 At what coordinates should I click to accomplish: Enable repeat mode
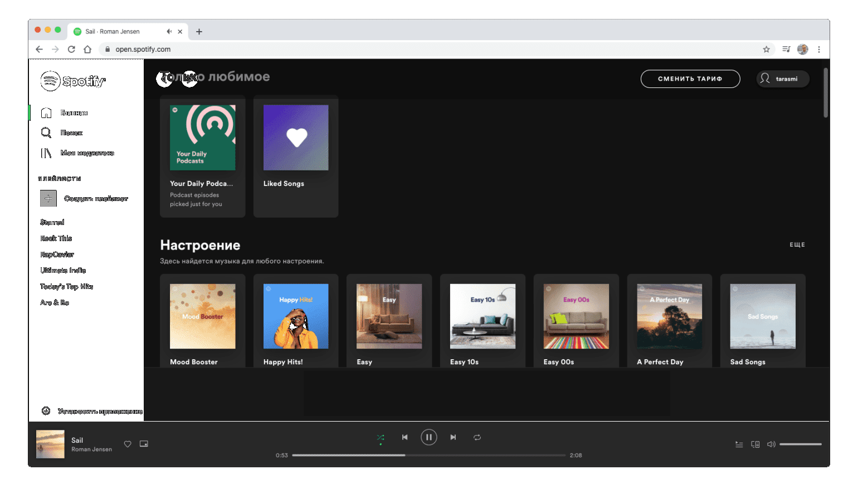pyautogui.click(x=477, y=437)
